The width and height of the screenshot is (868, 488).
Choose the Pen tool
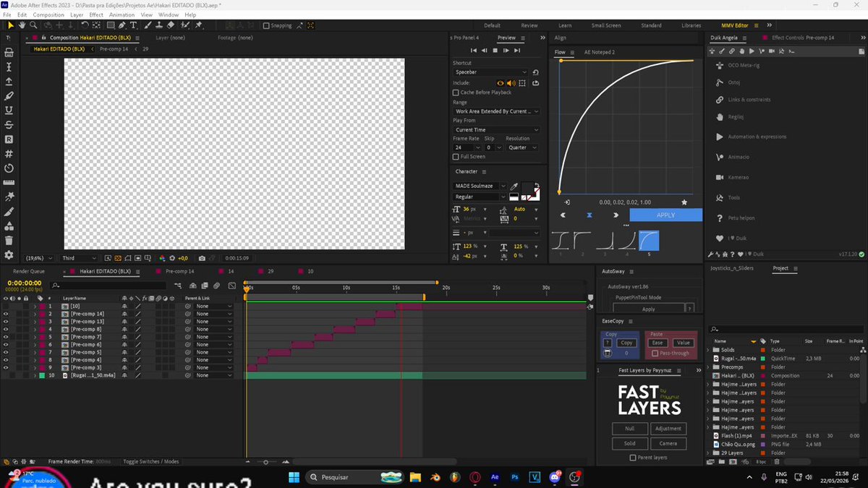(122, 25)
